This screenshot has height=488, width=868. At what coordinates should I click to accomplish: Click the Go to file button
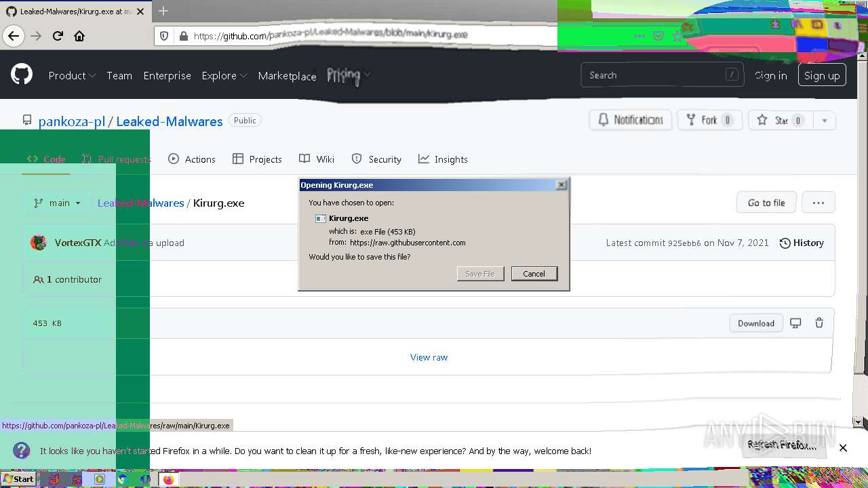(766, 203)
